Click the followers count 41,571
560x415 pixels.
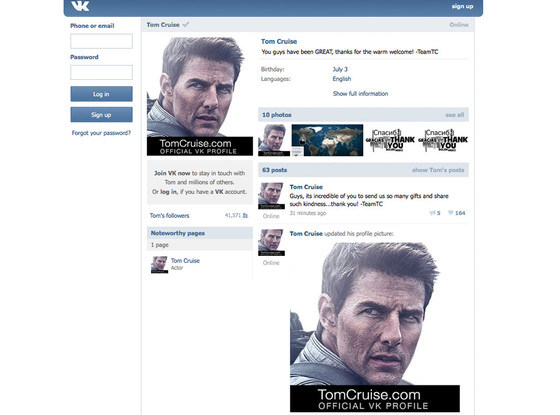click(233, 215)
